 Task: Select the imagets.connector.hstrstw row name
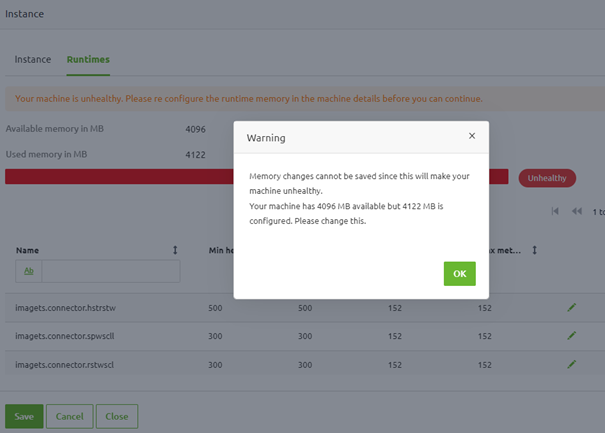pyautogui.click(x=58, y=308)
